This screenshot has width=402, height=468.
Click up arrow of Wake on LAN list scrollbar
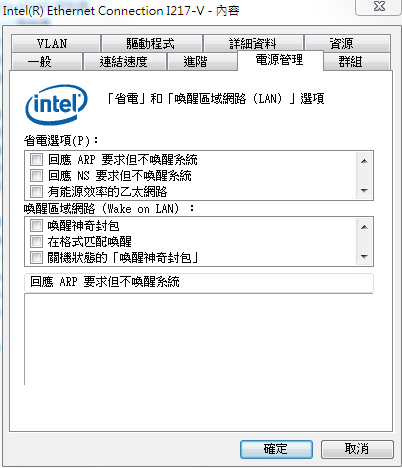364,227
